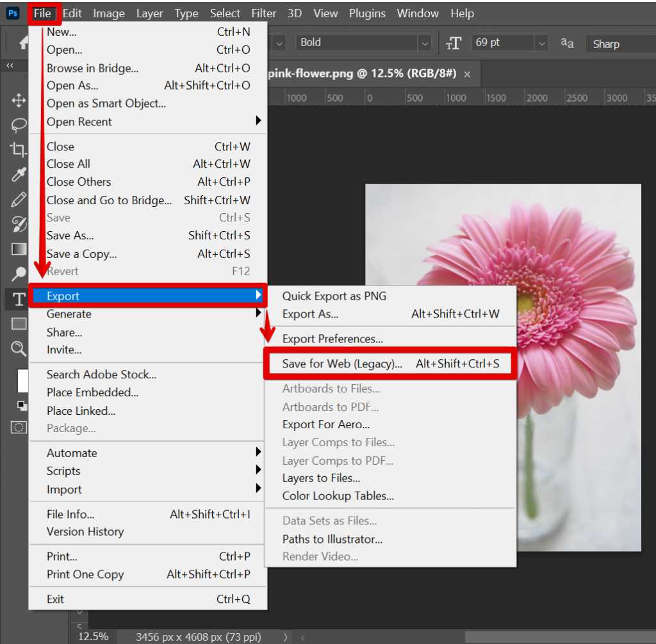
Task: Open the 69 pt font size dropdown
Action: (542, 44)
